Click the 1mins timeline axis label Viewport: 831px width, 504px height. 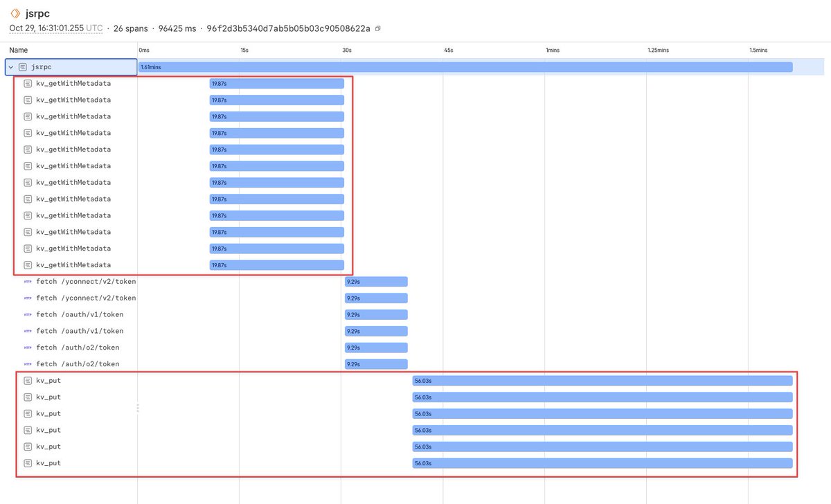pos(552,51)
